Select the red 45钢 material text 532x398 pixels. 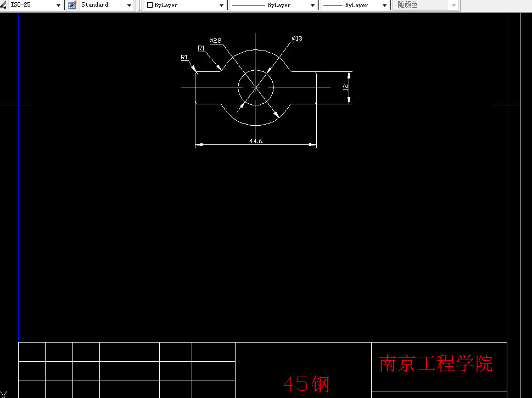click(x=306, y=384)
